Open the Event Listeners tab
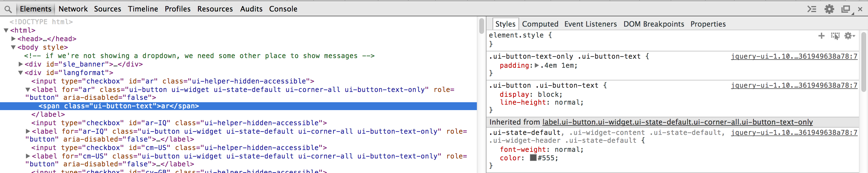 [x=590, y=24]
